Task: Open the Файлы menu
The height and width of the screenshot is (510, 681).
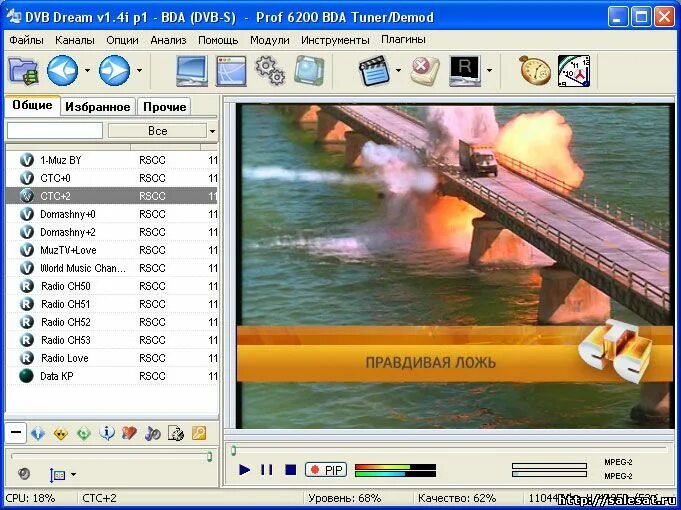Action: point(26,40)
